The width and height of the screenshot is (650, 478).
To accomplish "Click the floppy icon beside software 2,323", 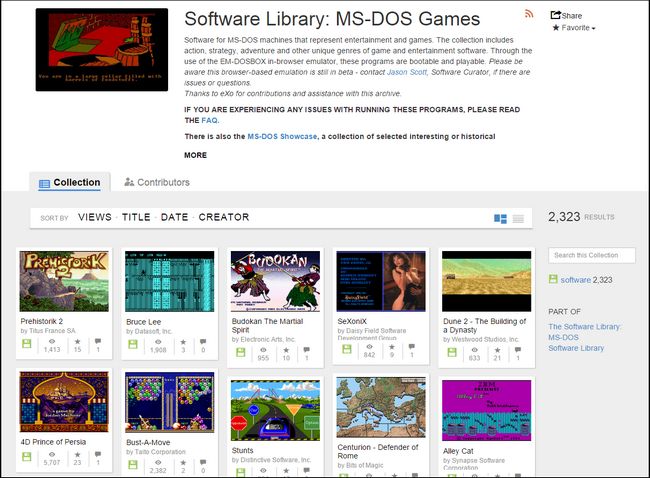I will (x=553, y=279).
